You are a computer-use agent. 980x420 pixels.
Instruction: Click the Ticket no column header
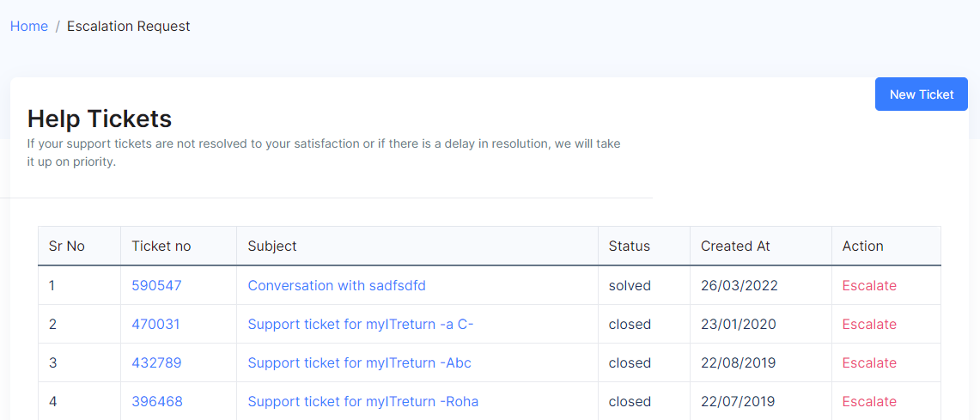point(161,247)
